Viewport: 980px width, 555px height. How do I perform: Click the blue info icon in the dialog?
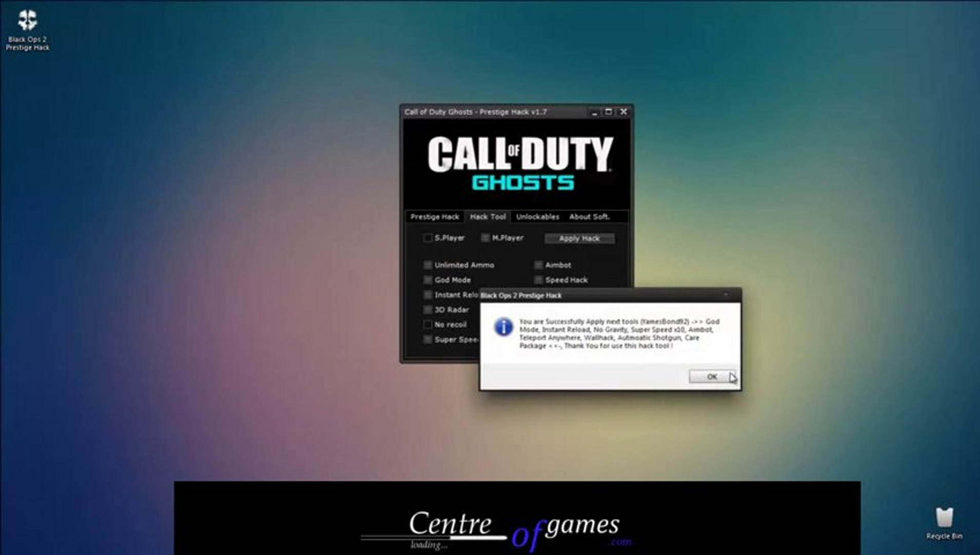click(x=503, y=327)
